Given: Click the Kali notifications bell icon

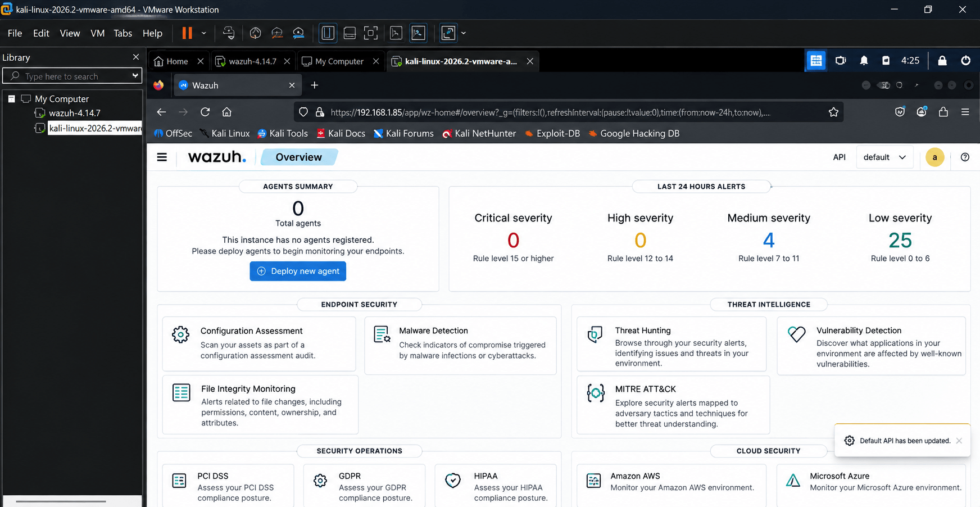Looking at the screenshot, I should tap(864, 61).
